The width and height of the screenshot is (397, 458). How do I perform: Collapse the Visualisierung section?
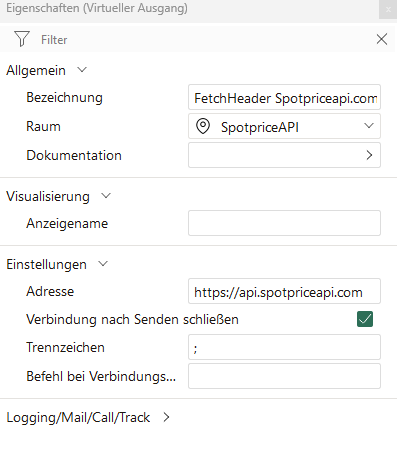click(x=106, y=196)
